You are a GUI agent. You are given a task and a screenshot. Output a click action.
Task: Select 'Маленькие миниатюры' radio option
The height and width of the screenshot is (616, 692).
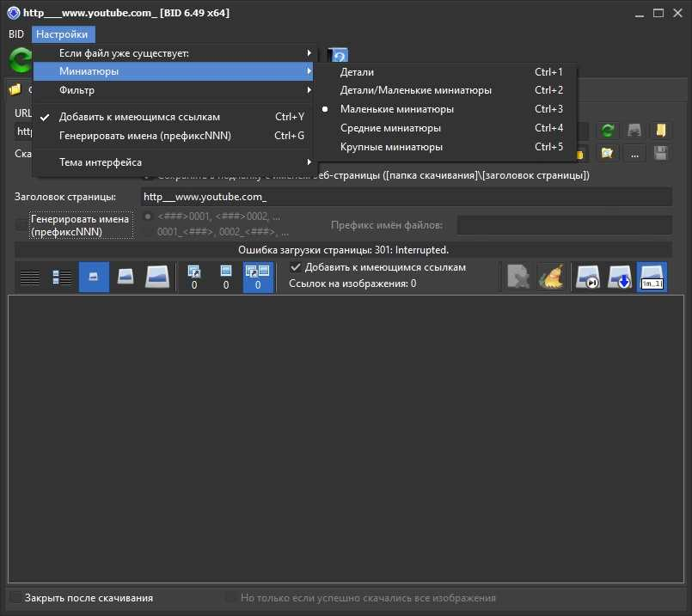coord(447,109)
